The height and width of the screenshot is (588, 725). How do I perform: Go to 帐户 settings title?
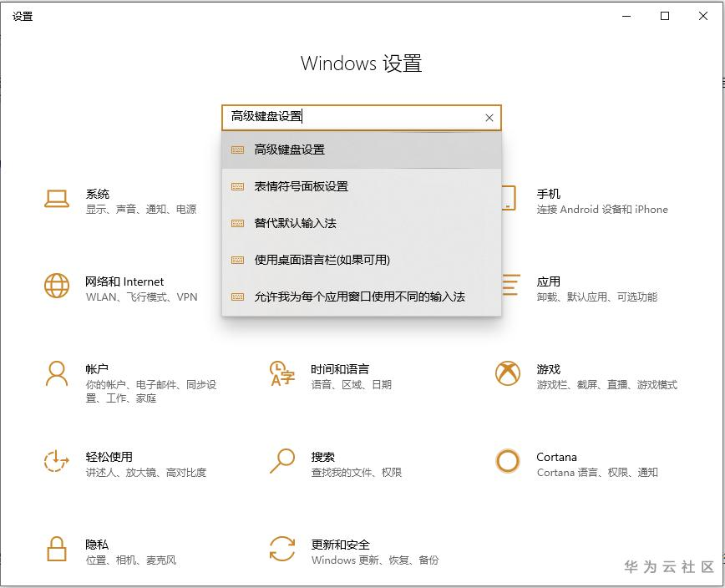point(97,369)
